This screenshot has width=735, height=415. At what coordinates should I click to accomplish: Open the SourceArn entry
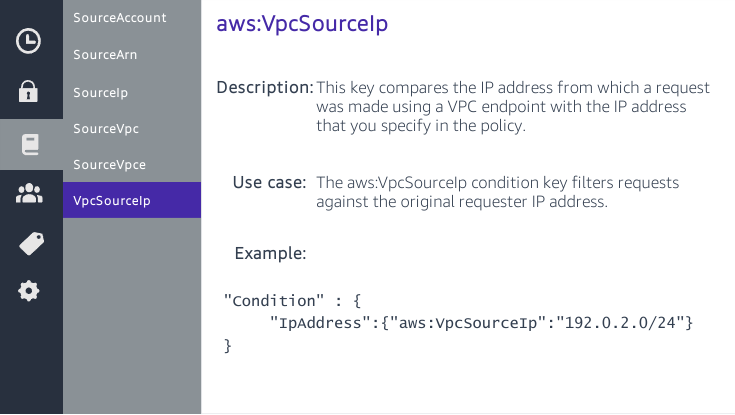point(105,55)
